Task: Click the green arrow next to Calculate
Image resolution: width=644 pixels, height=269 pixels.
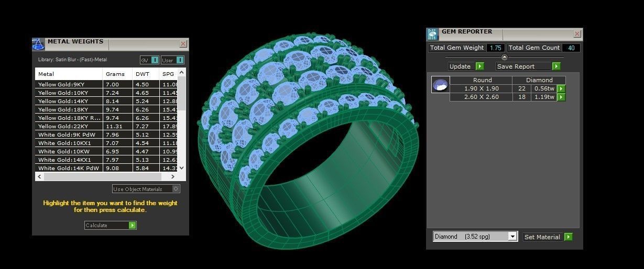Action: click(x=132, y=226)
